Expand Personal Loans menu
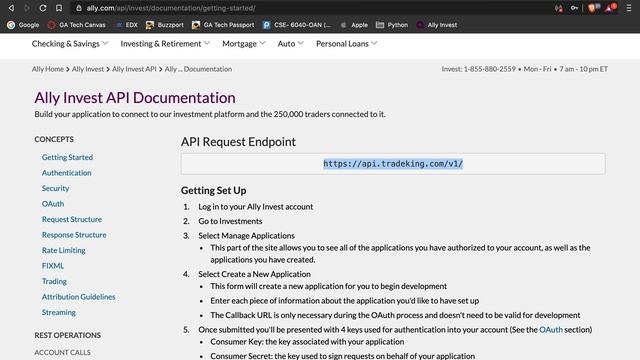Image resolution: width=640 pixels, height=360 pixels. [347, 44]
